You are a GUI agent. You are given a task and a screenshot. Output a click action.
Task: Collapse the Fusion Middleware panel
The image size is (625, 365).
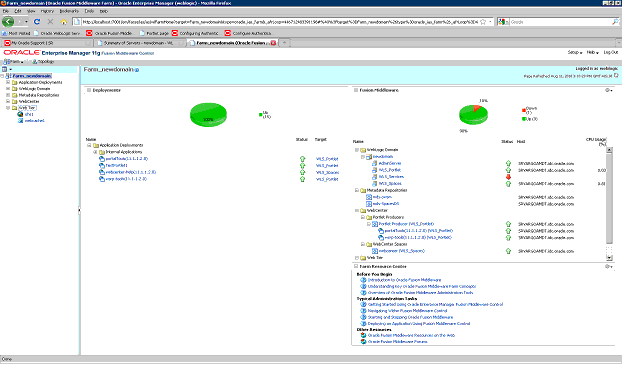pyautogui.click(x=356, y=90)
